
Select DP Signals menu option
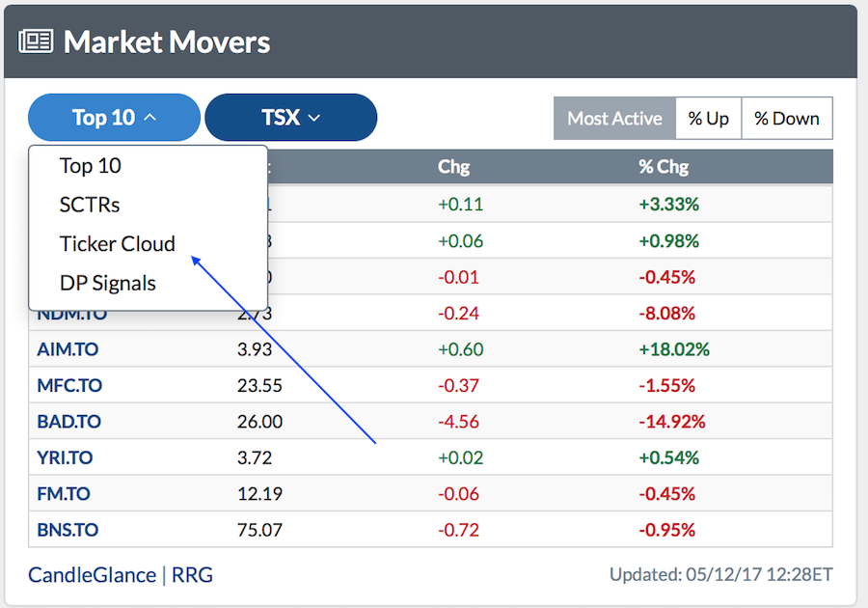tap(108, 284)
